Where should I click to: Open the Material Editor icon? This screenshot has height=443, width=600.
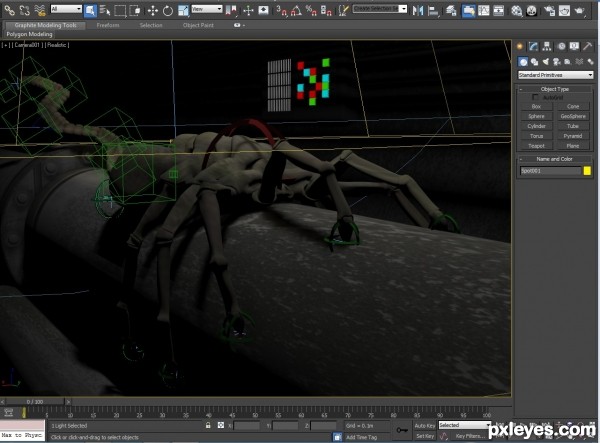tap(516, 10)
